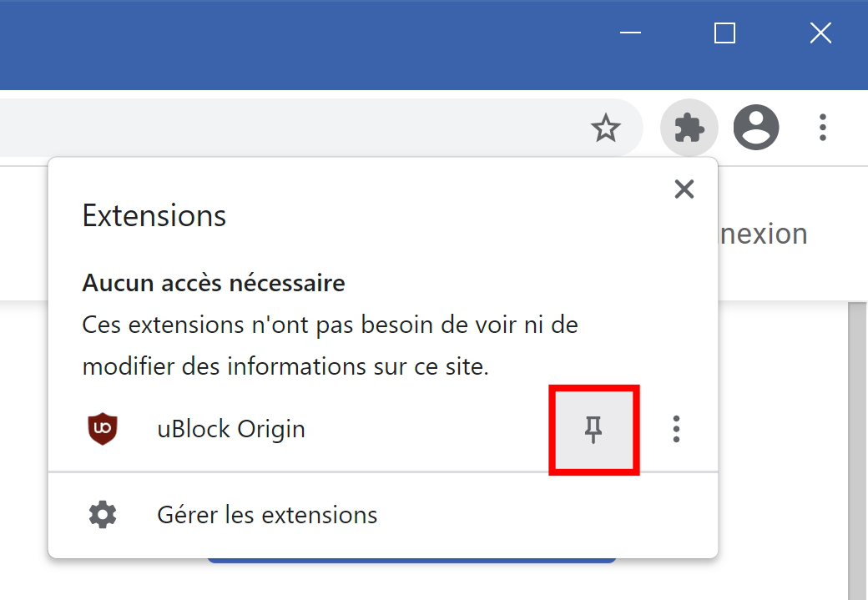This screenshot has width=868, height=600.
Task: Click the blue button beneath the popup
Action: click(411, 560)
